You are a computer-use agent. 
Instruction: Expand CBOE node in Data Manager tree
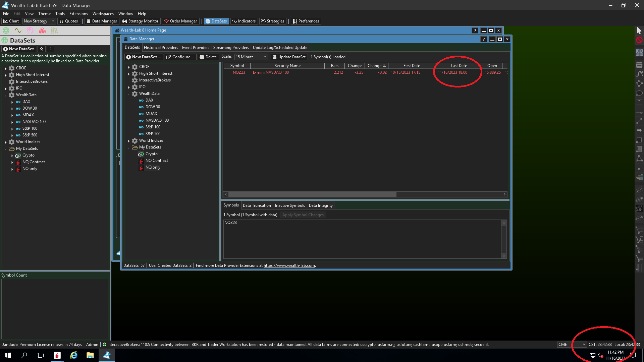(x=129, y=67)
